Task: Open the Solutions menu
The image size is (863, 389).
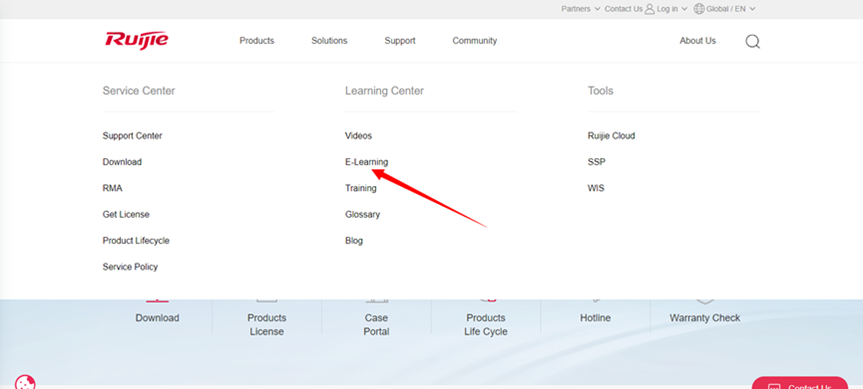Action: [x=329, y=41]
